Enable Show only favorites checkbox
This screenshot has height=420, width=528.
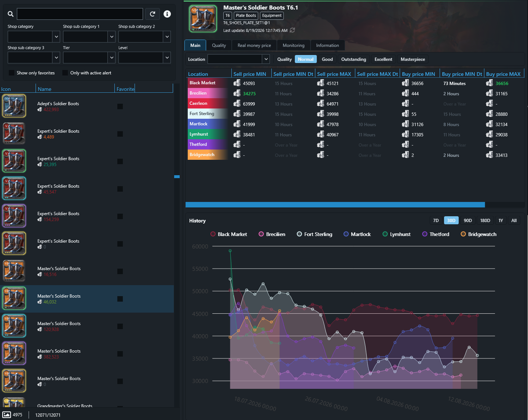(11, 73)
